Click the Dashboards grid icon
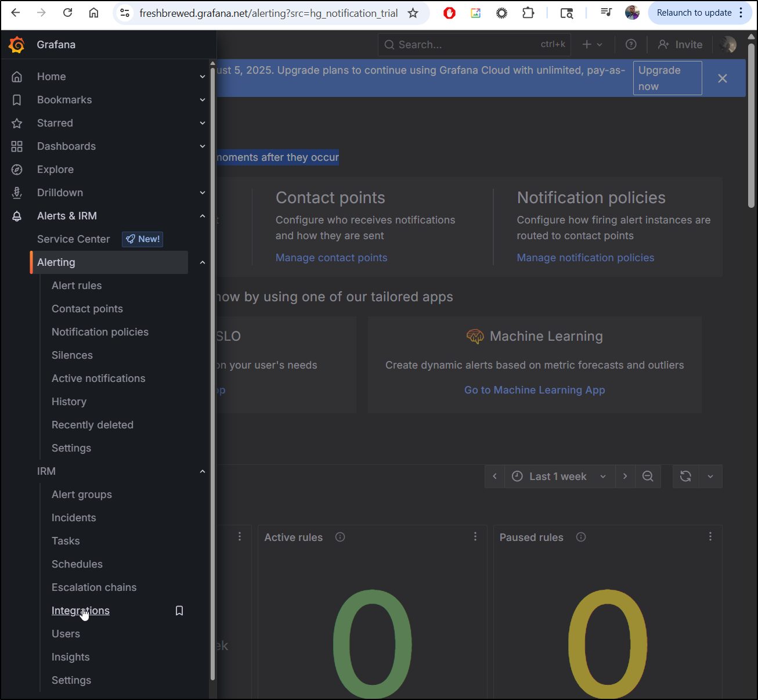This screenshot has height=700, width=758. [17, 146]
